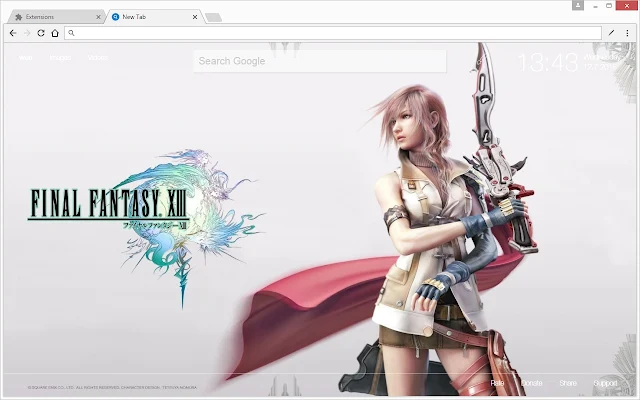Click the pencil extension icon in toolbar
The width and height of the screenshot is (640, 400).
[611, 33]
